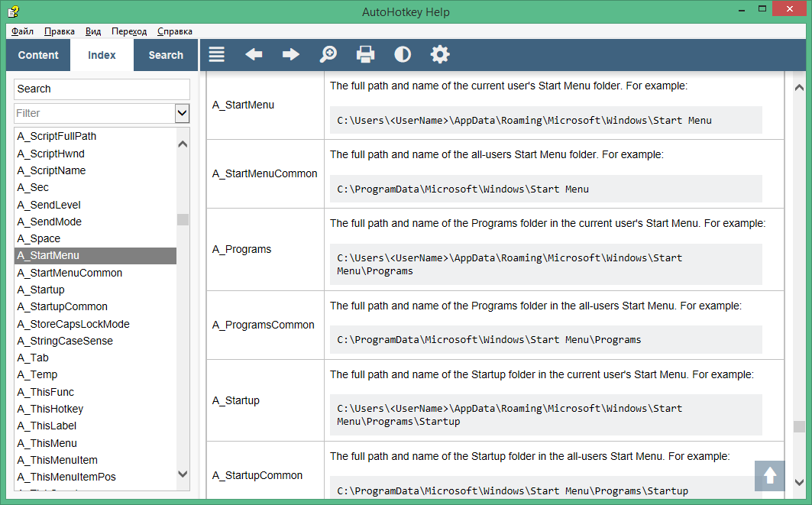812x505 pixels.
Task: Toggle dark mode with the contrast icon
Action: point(403,54)
